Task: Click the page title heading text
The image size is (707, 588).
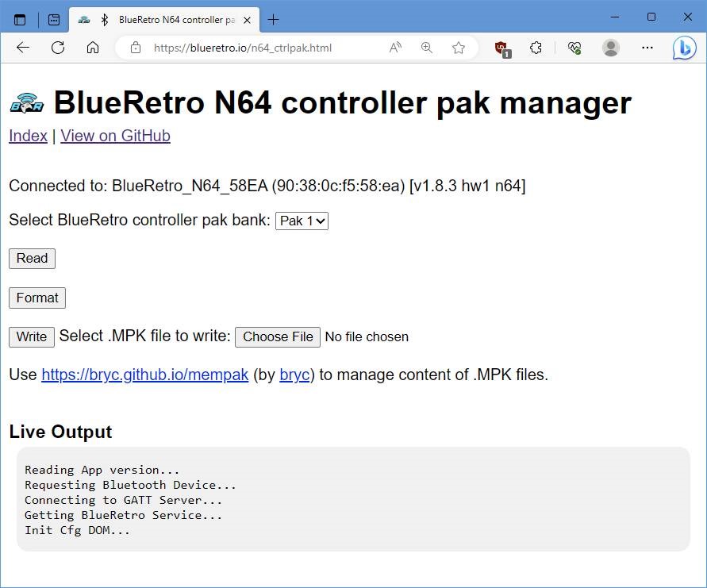Action: point(343,103)
